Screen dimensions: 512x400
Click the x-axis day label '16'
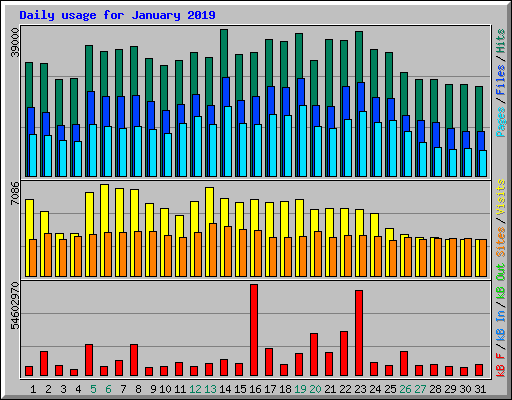point(255,389)
